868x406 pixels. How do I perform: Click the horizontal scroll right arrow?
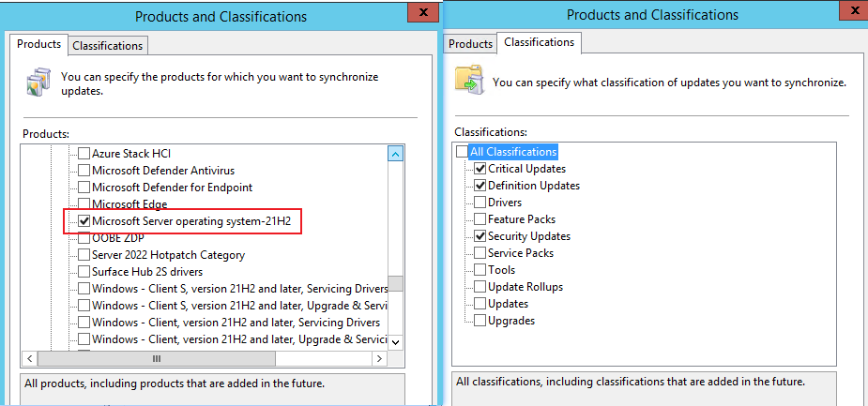379,359
